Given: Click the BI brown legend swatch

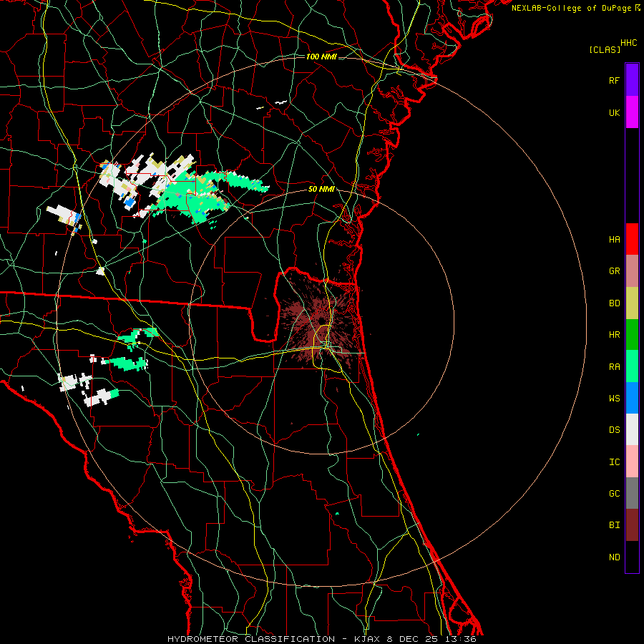Looking at the screenshot, I should (x=632, y=525).
